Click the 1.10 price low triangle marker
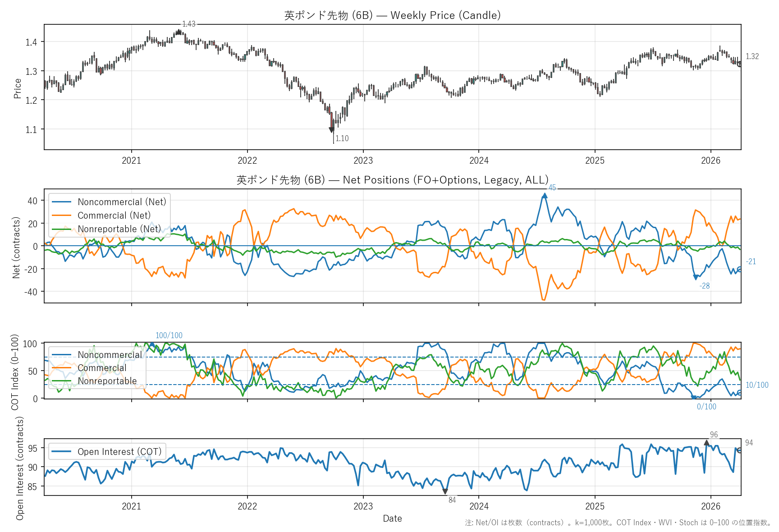Viewport: 779px width, 532px height. (332, 130)
